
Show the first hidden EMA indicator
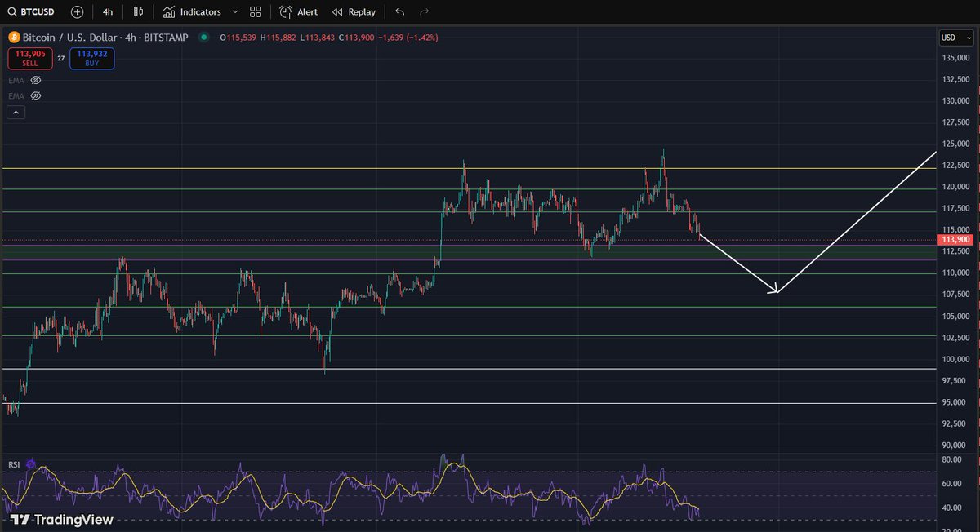(x=36, y=80)
